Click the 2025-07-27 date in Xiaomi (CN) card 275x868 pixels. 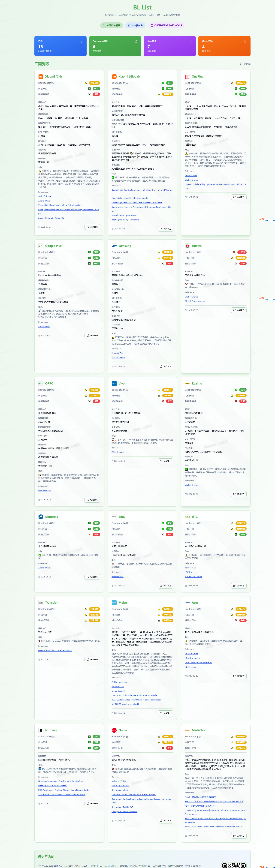46,227
